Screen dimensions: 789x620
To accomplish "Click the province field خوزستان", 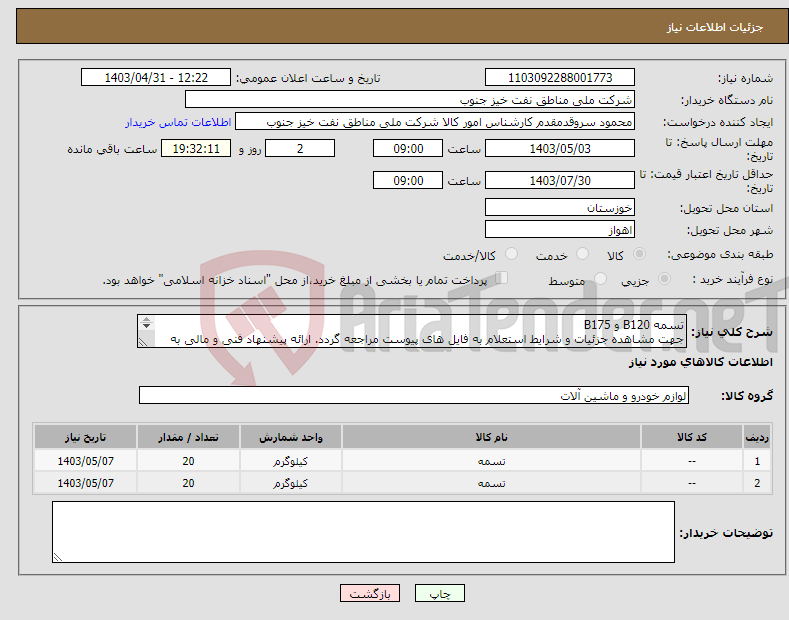I will 560,207.
